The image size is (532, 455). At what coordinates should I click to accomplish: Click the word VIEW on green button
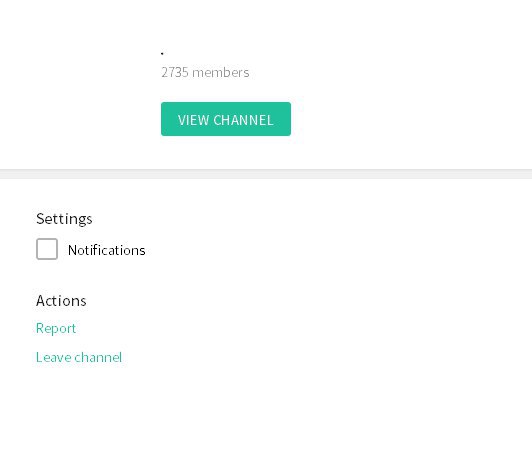pyautogui.click(x=193, y=120)
